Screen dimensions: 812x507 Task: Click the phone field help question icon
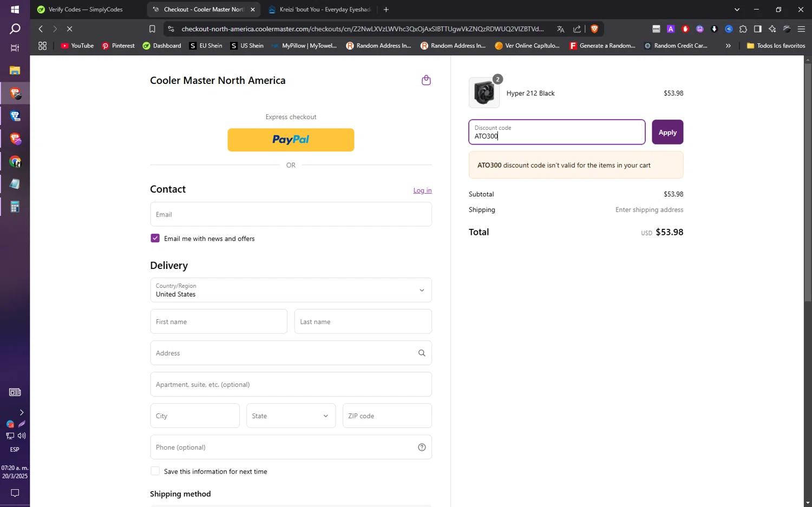(x=422, y=447)
